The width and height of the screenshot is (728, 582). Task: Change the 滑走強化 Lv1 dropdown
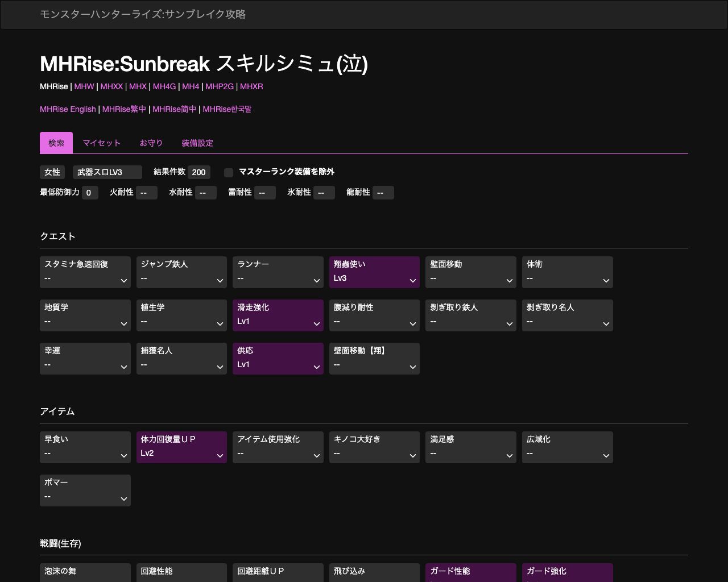pyautogui.click(x=278, y=315)
